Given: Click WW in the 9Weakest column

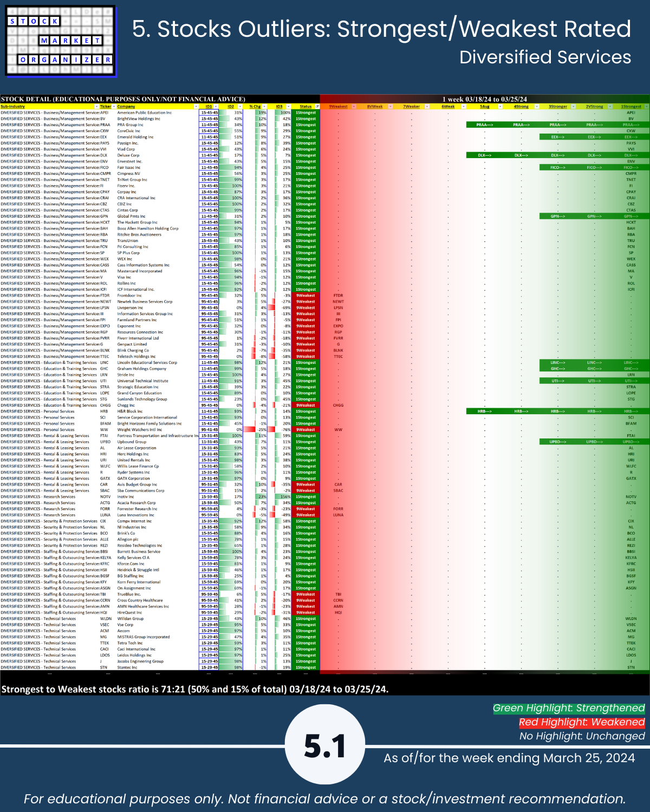Looking at the screenshot, I should [x=339, y=430].
